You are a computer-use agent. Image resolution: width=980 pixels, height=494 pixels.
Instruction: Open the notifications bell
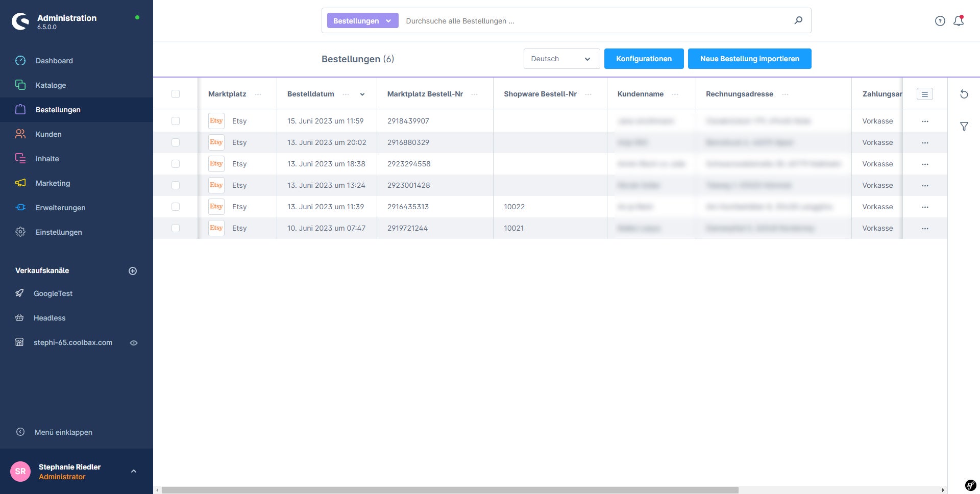coord(959,21)
